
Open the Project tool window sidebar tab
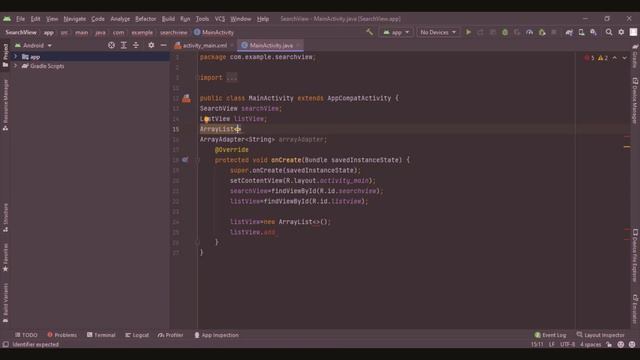click(x=5, y=55)
